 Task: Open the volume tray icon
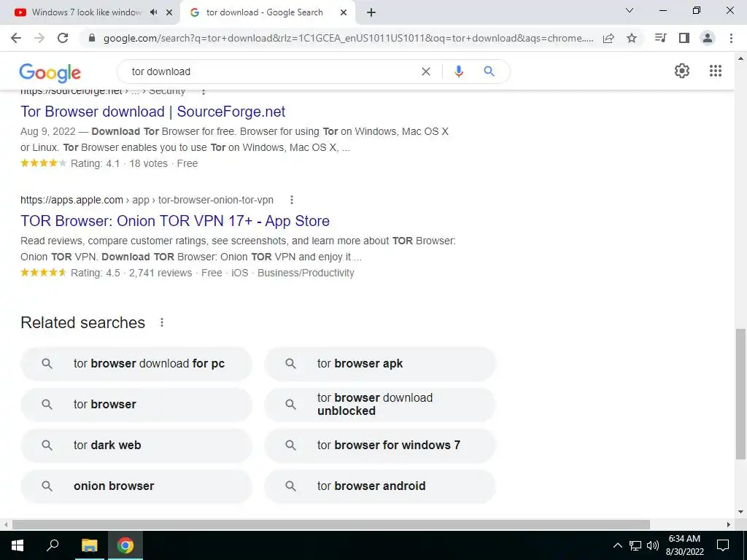pos(652,545)
